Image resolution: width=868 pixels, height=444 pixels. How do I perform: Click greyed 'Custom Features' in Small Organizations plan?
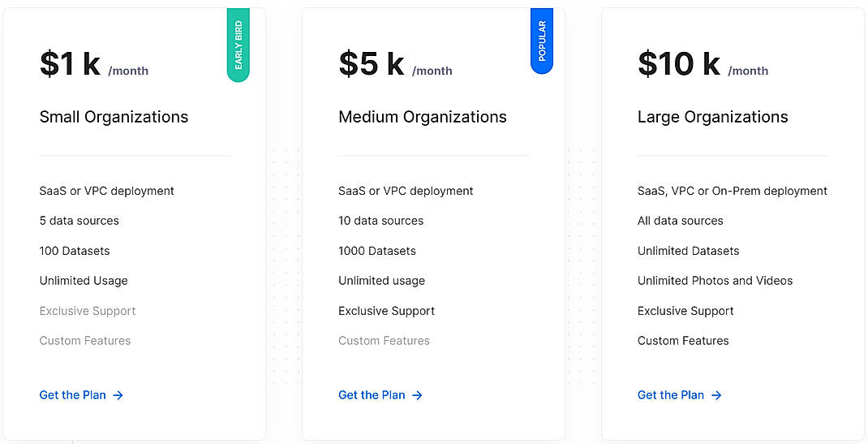pos(85,340)
